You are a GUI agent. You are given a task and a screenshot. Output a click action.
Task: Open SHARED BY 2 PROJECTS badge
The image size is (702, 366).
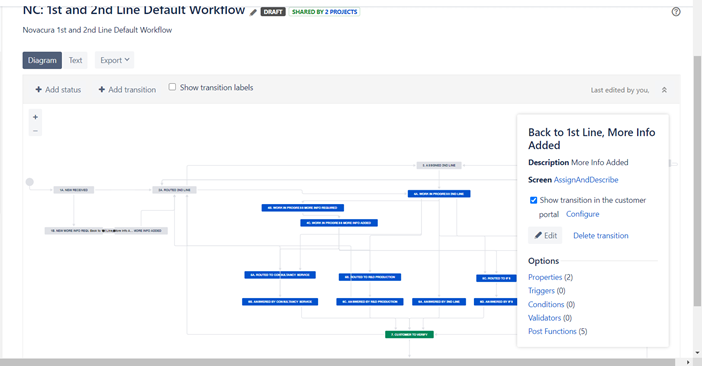pyautogui.click(x=325, y=12)
